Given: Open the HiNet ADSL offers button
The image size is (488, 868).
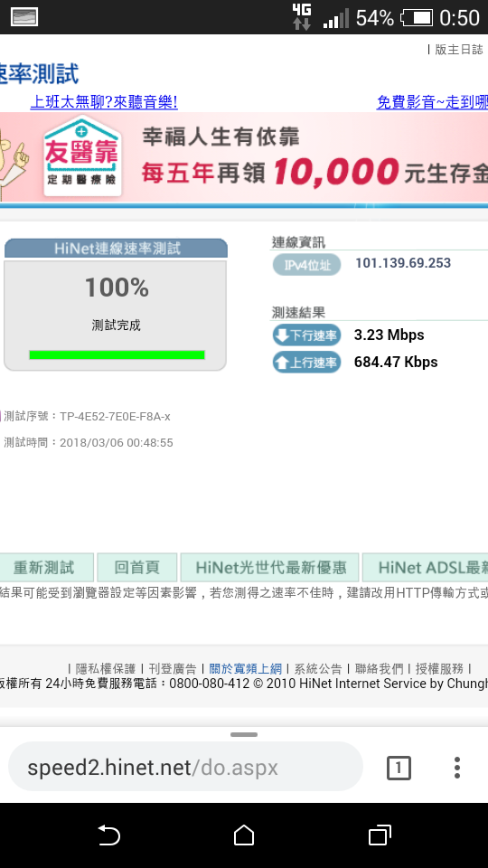Looking at the screenshot, I should tap(425, 568).
